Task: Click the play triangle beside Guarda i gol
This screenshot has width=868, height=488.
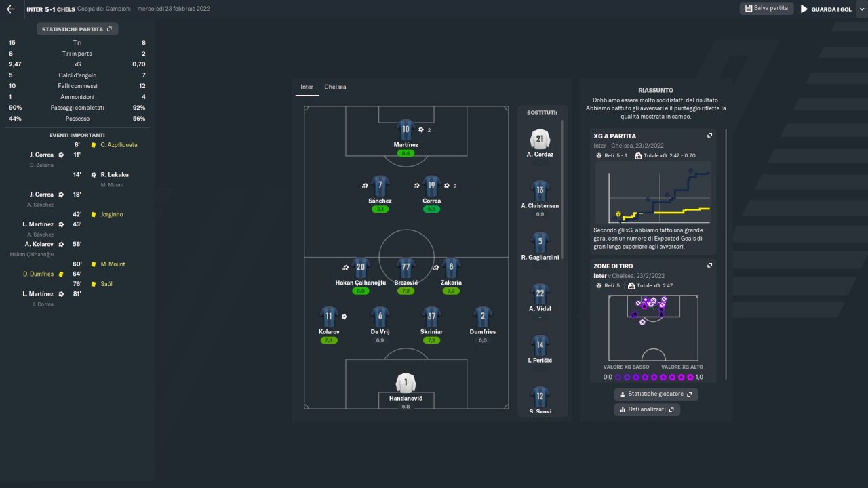Action: [x=804, y=9]
